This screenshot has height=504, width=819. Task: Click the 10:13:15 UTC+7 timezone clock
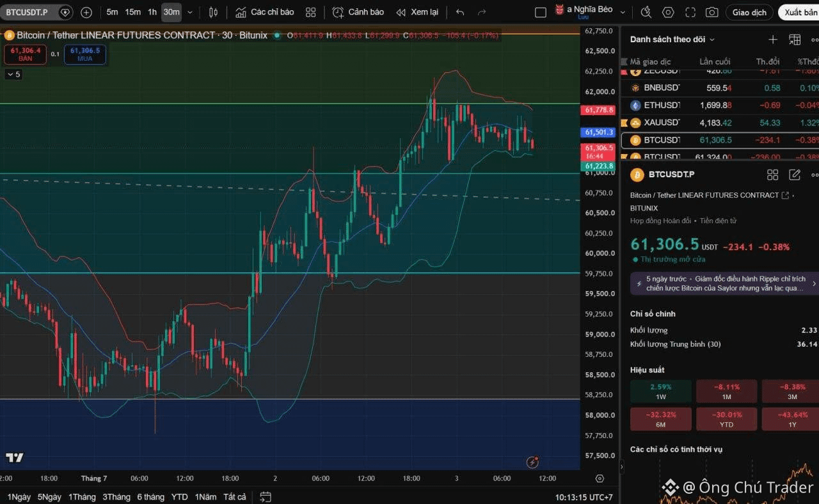pyautogui.click(x=584, y=497)
